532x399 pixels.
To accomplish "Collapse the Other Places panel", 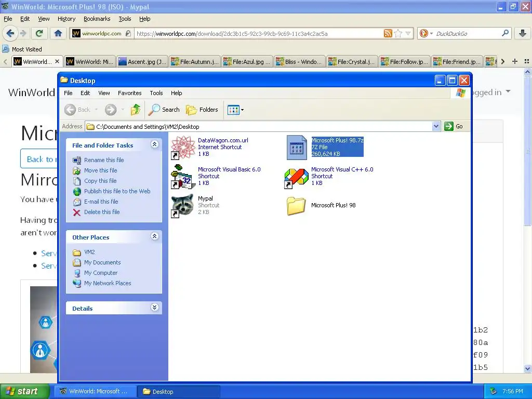I will [154, 236].
